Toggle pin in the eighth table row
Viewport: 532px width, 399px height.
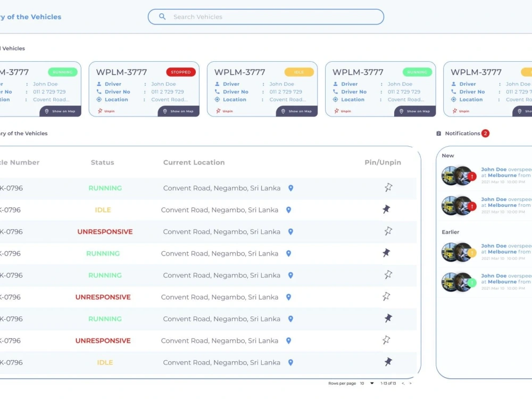pos(386,340)
